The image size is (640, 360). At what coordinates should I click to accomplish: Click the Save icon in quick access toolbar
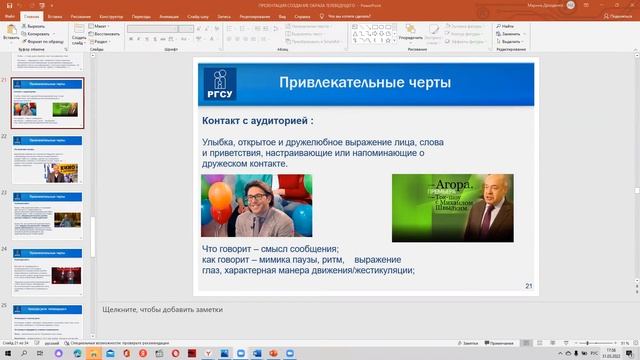click(x=9, y=5)
